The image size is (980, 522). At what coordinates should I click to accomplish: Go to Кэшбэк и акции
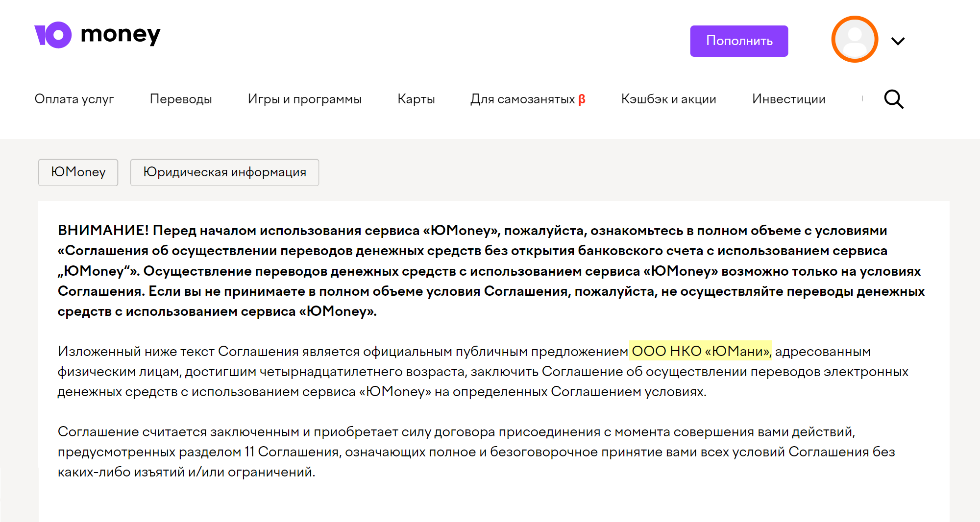click(x=669, y=99)
